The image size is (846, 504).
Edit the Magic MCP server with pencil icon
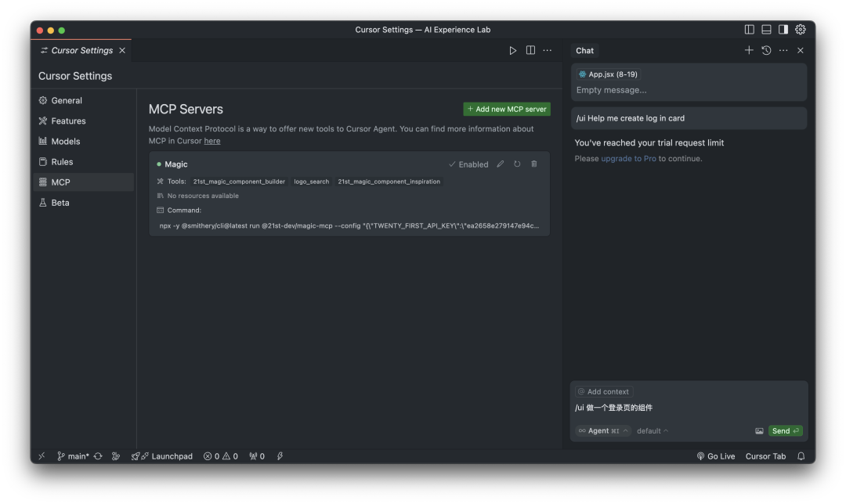500,164
